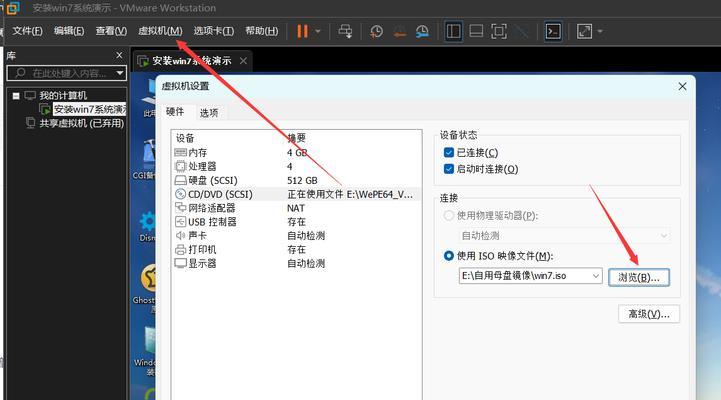
Task: Switch to the 安装win7系统演示 VM tab
Action: [192, 61]
